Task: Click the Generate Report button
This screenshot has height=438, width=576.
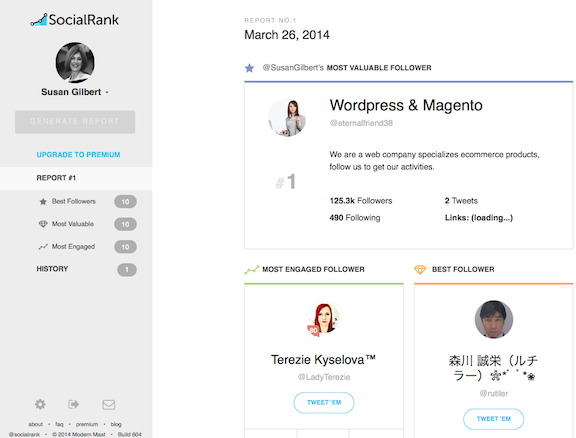Action: (x=75, y=122)
